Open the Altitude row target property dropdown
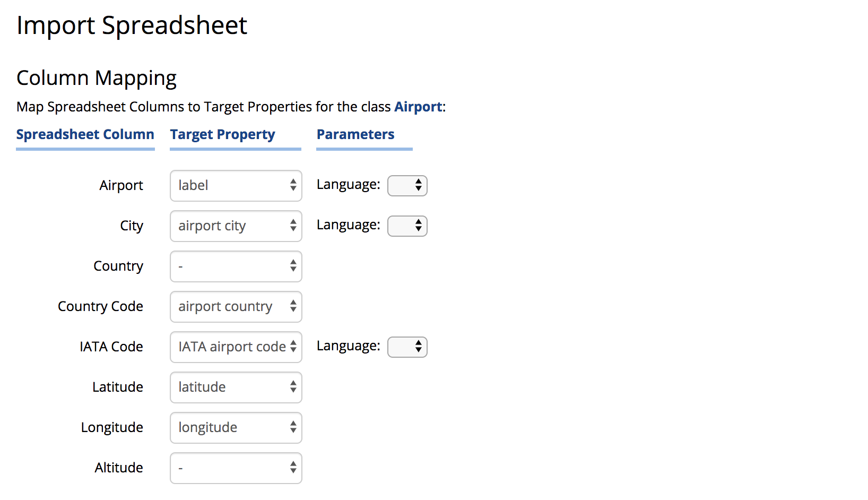868x500 pixels. 236,468
